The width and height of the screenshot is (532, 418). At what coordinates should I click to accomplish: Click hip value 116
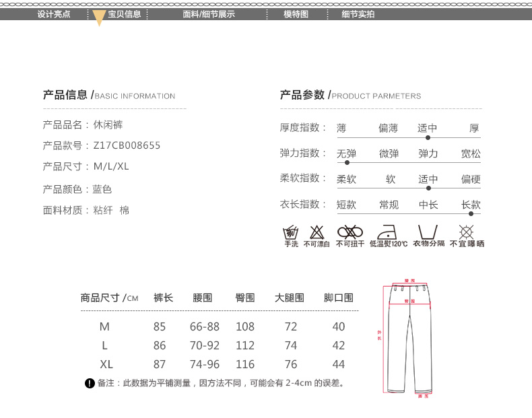click(245, 364)
